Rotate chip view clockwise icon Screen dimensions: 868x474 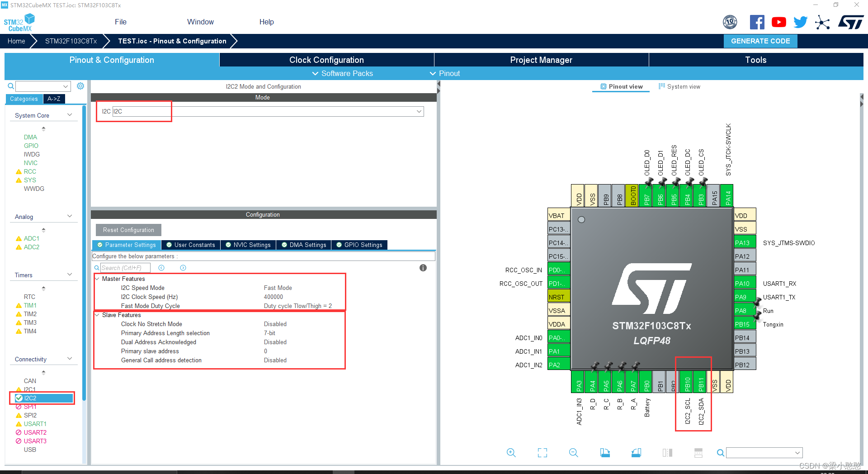click(x=605, y=453)
